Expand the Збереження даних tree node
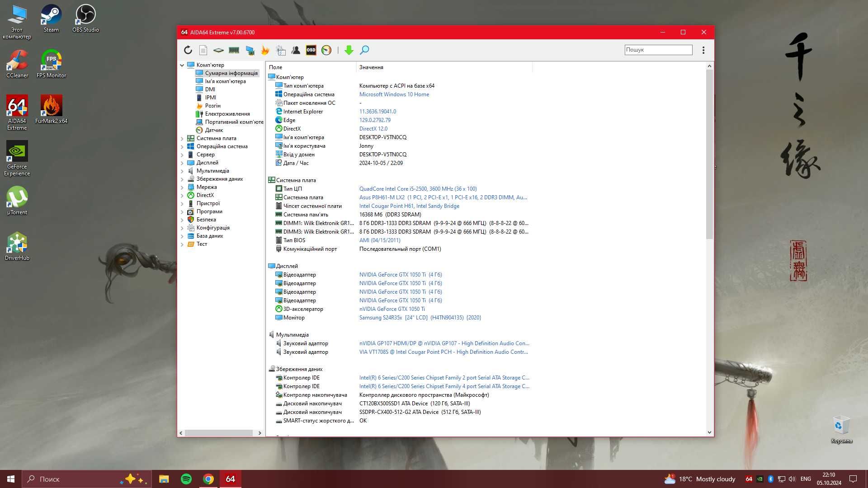 [182, 179]
